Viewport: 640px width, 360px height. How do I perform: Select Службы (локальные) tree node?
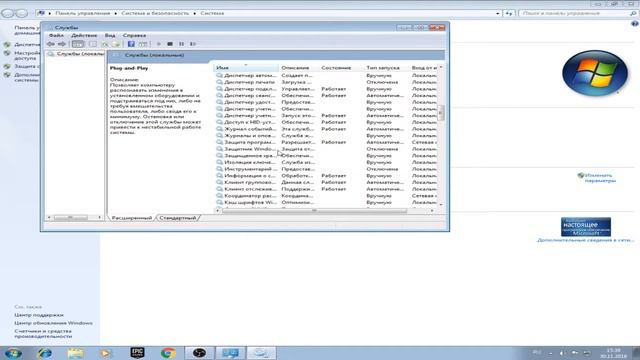(76, 54)
